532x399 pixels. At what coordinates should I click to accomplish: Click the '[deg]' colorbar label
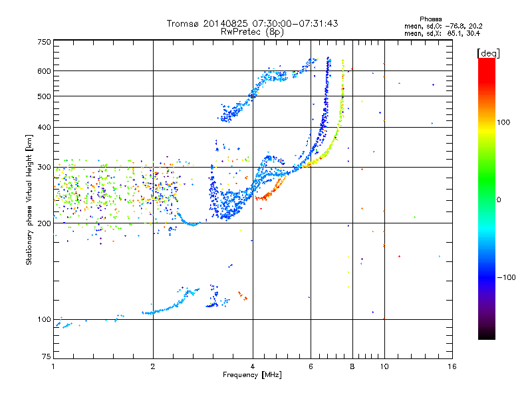[488, 53]
